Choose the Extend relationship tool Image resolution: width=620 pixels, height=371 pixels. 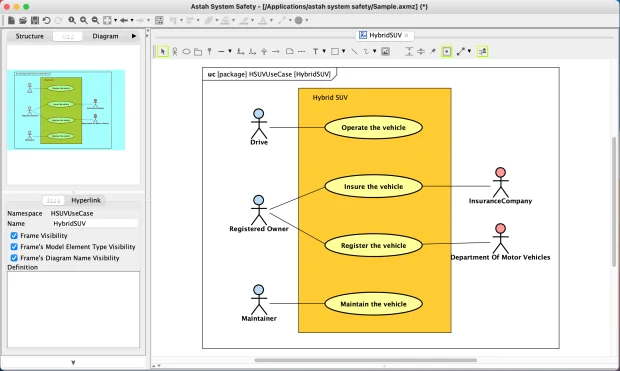click(240, 51)
